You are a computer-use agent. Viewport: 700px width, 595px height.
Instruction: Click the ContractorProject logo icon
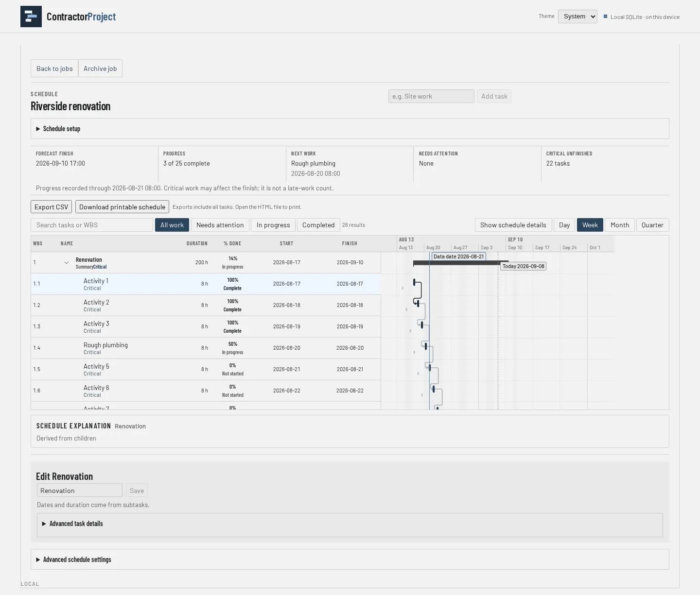pyautogui.click(x=31, y=17)
